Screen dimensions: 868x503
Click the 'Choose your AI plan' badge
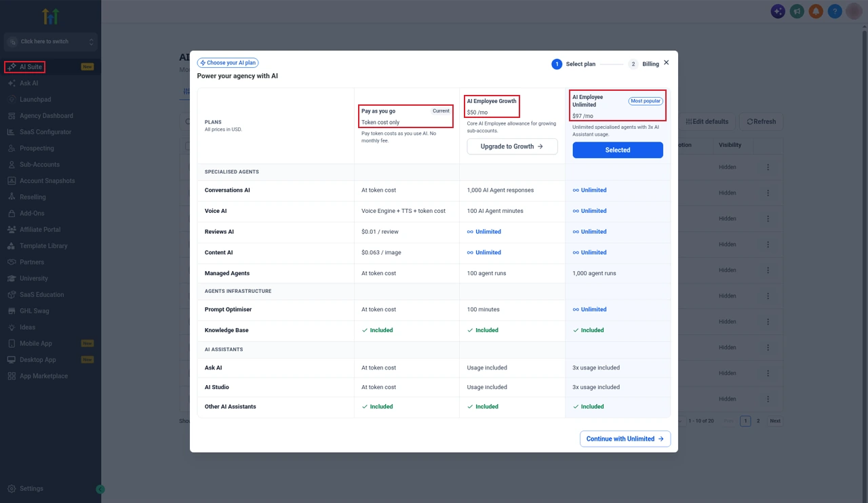228,62
